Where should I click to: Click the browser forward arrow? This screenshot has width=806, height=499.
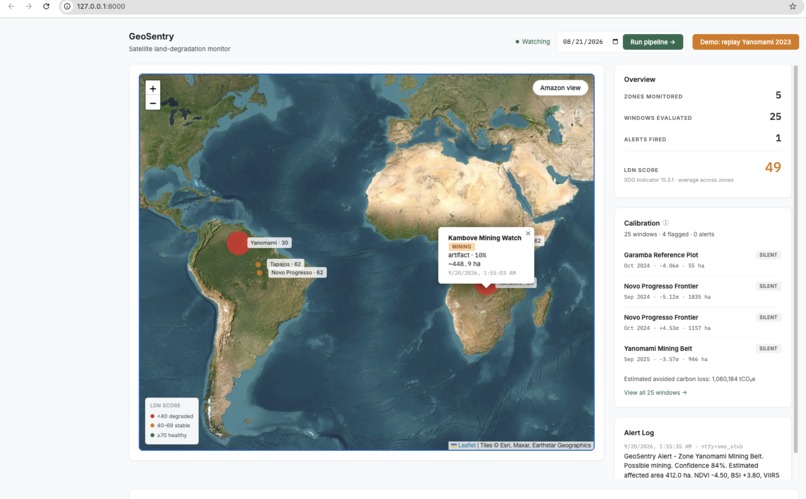click(x=29, y=6)
